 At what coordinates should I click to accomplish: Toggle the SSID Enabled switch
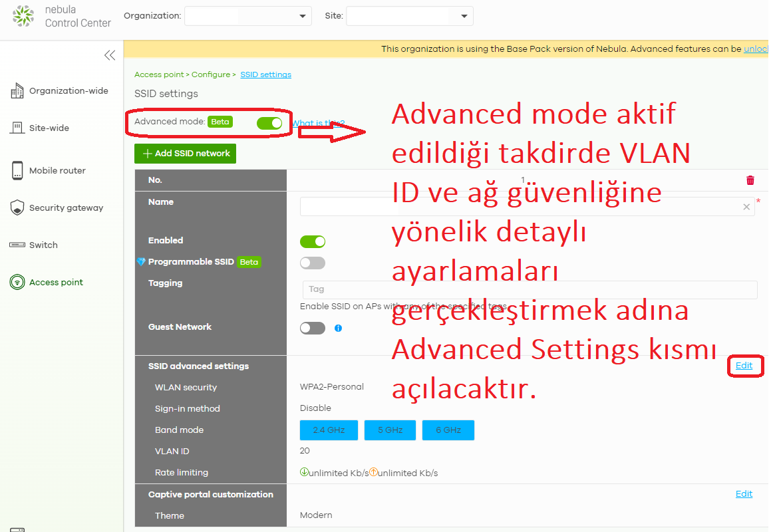click(312, 241)
